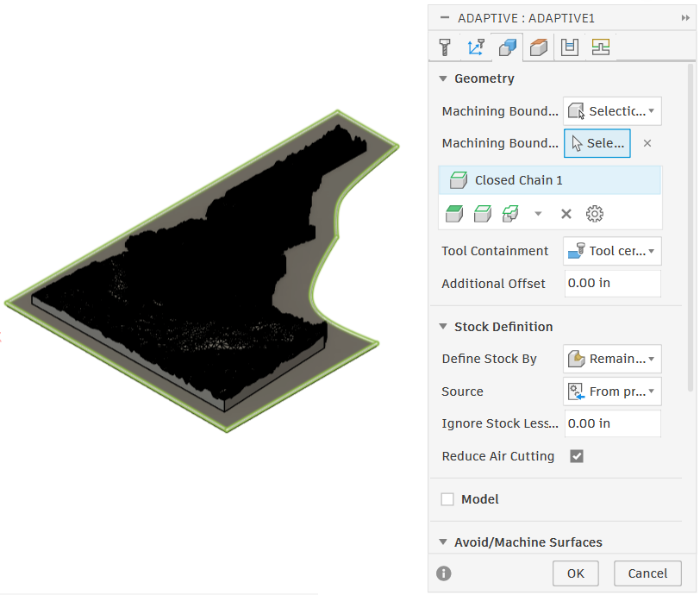Open the chain options small dropdown arrow
Viewport: 700px width, 595px height.
click(x=539, y=214)
